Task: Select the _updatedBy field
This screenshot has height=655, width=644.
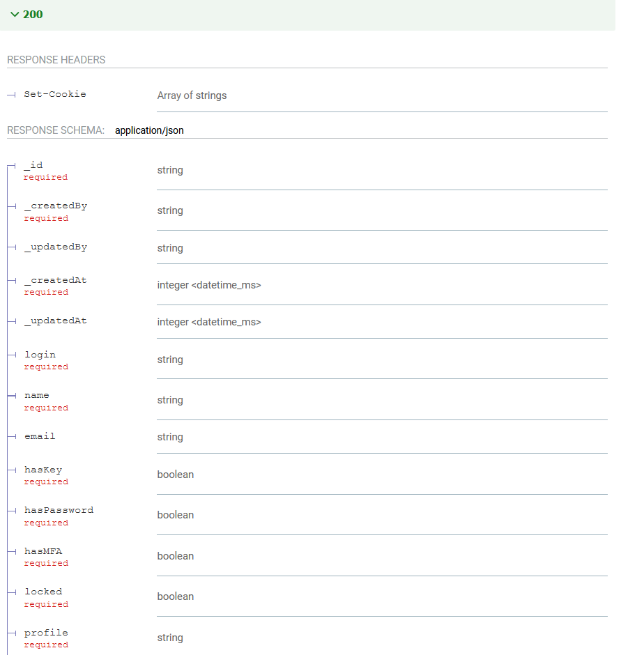Action: [x=56, y=247]
